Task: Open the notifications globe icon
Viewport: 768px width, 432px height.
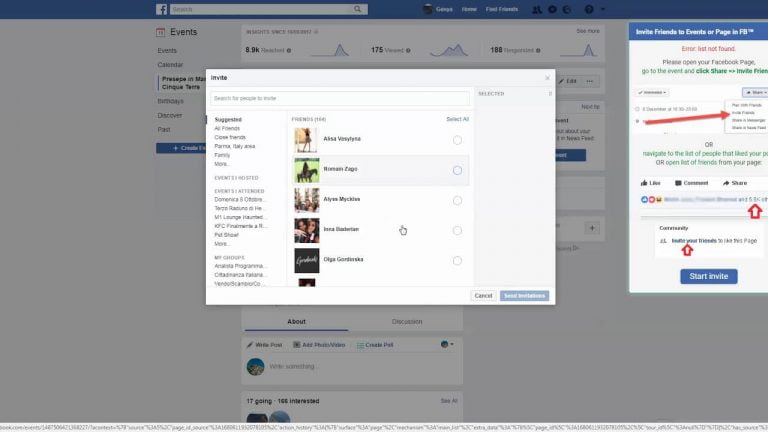Action: 566,9
